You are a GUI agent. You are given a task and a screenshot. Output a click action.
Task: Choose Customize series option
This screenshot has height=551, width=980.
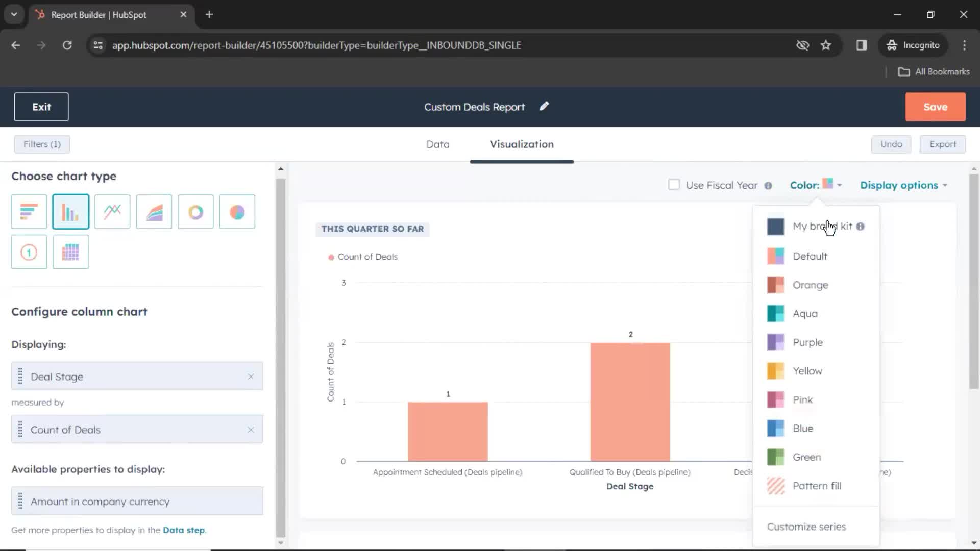pyautogui.click(x=806, y=527)
